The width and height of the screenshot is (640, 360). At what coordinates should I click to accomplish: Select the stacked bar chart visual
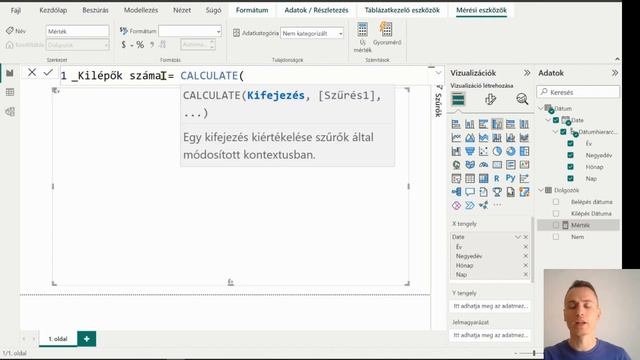pos(456,124)
